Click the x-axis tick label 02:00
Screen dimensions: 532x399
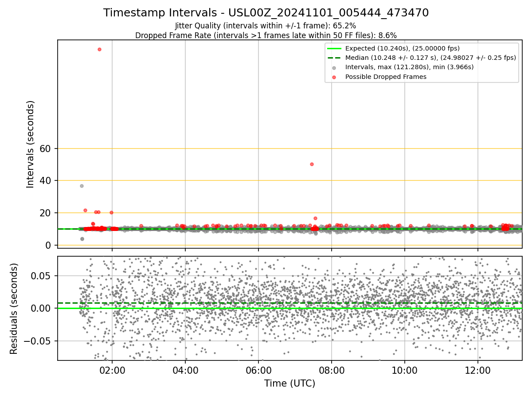tap(112, 370)
